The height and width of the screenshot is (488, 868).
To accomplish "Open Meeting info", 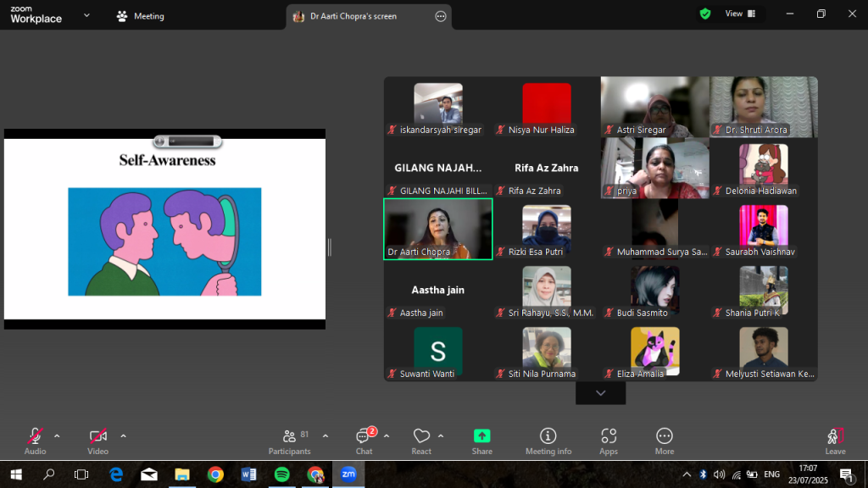I will (x=548, y=440).
